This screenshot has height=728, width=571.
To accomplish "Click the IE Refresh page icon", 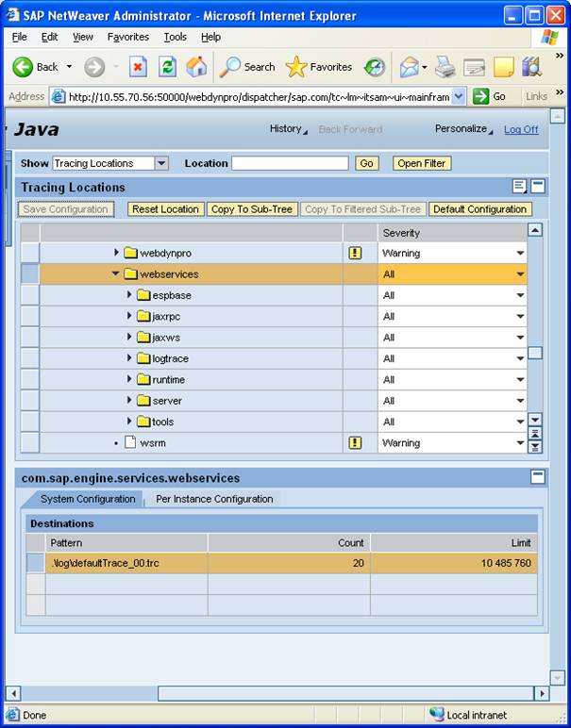I will [167, 67].
